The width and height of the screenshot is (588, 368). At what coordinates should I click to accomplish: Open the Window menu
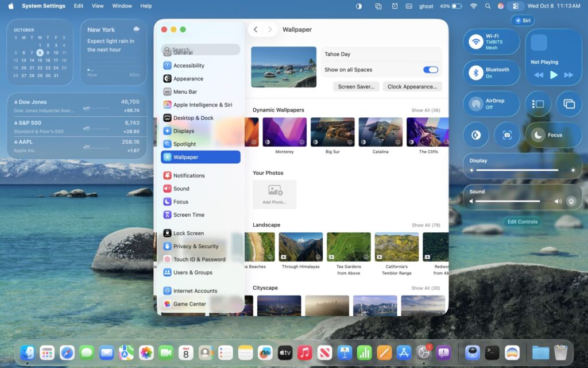point(122,6)
